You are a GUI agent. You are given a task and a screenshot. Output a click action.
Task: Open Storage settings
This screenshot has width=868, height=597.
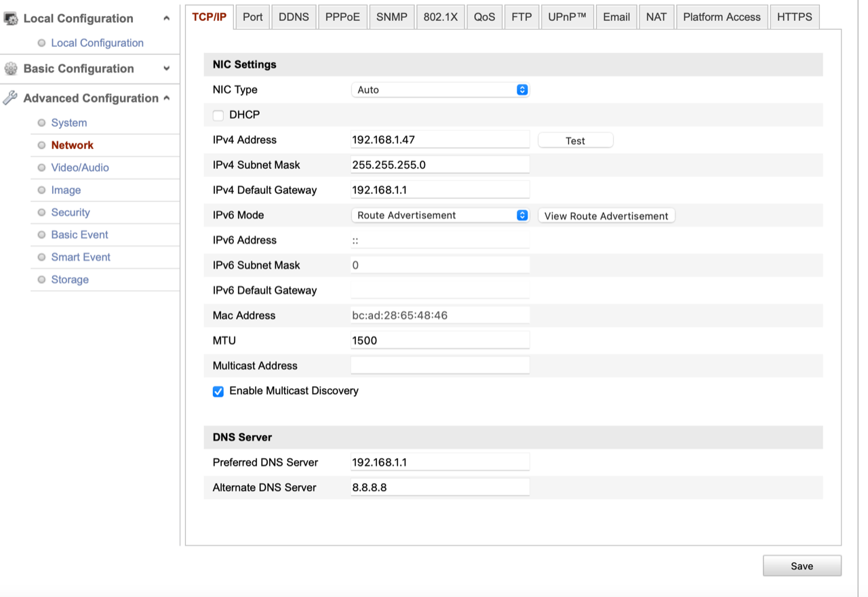point(69,279)
